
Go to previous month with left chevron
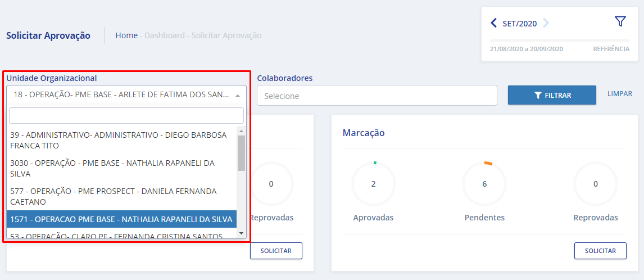click(493, 23)
